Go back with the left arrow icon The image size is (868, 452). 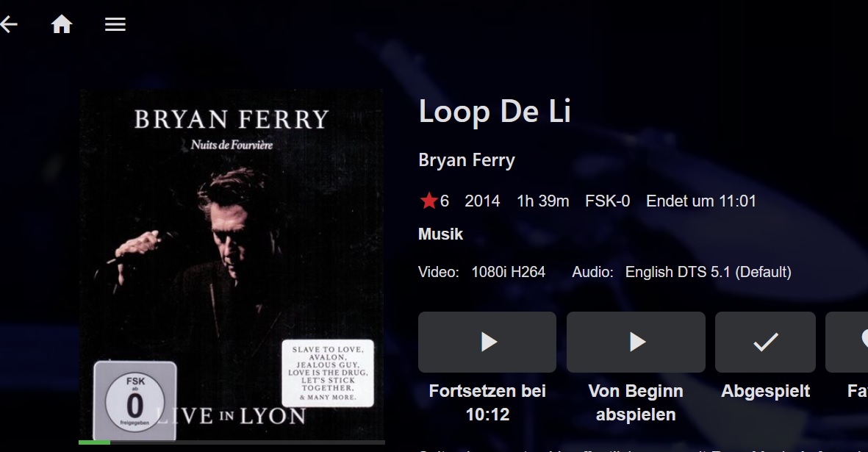pos(8,24)
